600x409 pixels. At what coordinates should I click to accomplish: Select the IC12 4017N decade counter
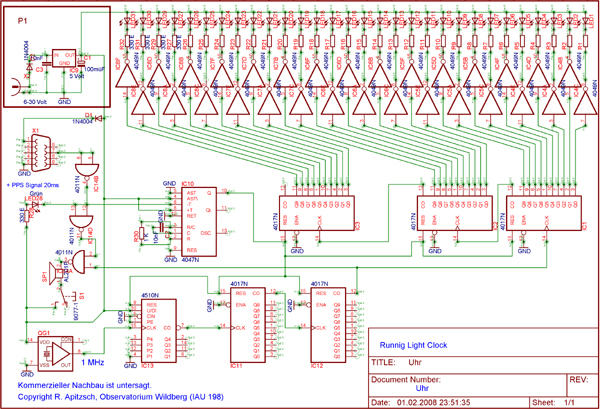point(326,324)
